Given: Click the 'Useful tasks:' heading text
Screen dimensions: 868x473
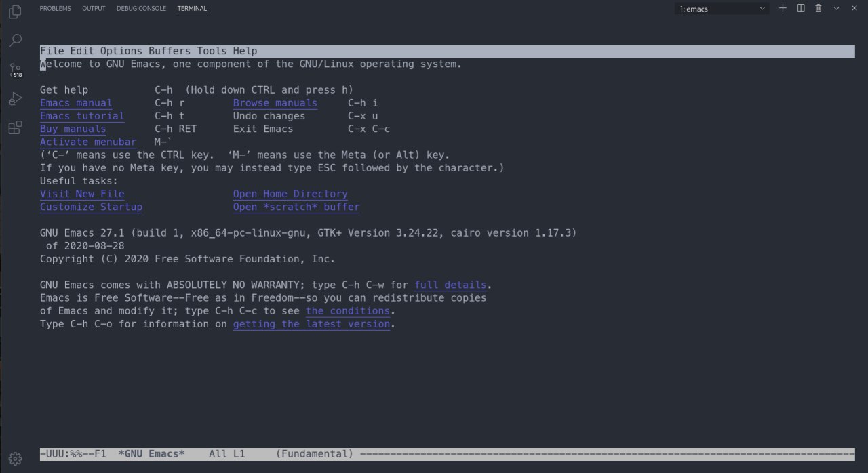Looking at the screenshot, I should pyautogui.click(x=79, y=181).
